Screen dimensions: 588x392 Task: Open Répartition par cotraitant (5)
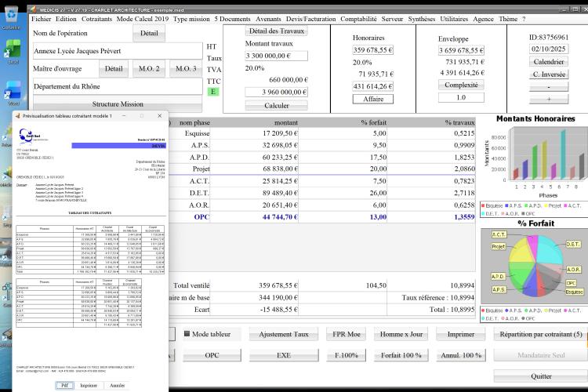click(541, 334)
